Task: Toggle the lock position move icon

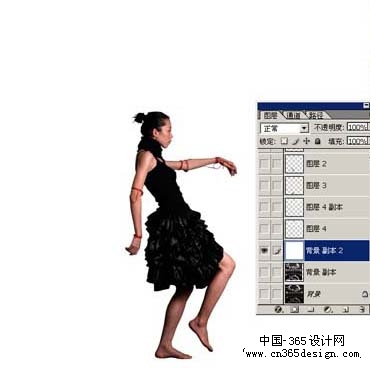Action: pos(307,141)
